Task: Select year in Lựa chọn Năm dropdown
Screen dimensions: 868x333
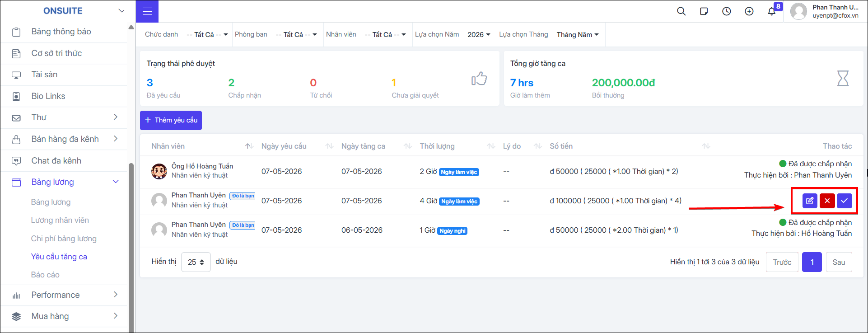Action: click(x=479, y=34)
